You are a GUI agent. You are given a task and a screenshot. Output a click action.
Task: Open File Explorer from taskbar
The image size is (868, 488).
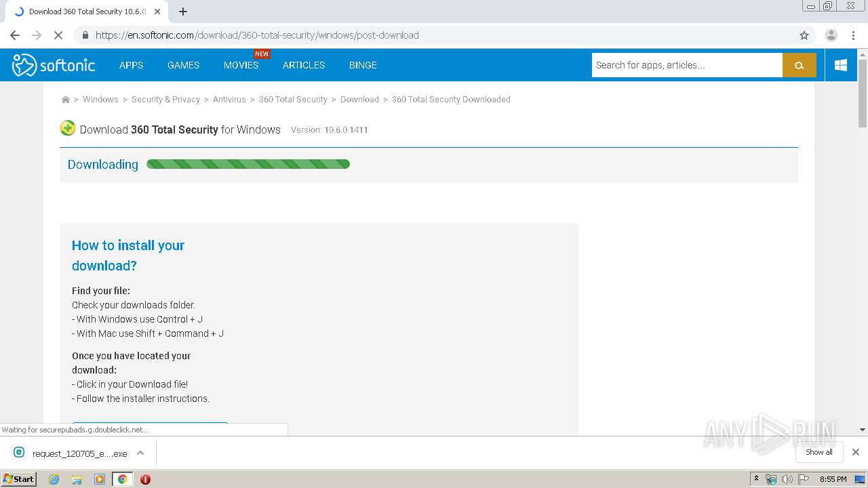click(77, 479)
